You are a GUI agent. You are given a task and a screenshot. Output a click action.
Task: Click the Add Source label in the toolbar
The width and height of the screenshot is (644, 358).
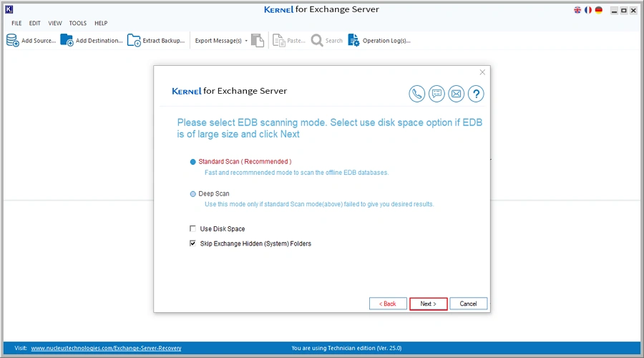click(38, 41)
